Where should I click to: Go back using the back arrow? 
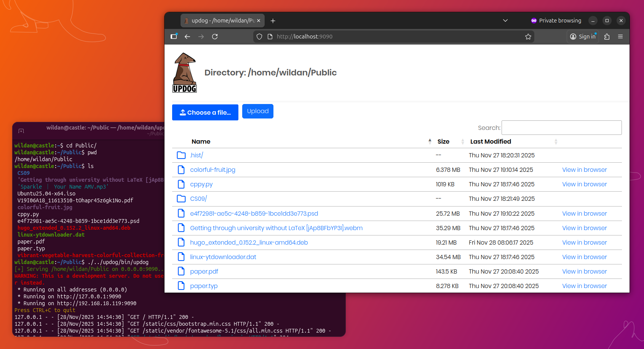pyautogui.click(x=187, y=37)
